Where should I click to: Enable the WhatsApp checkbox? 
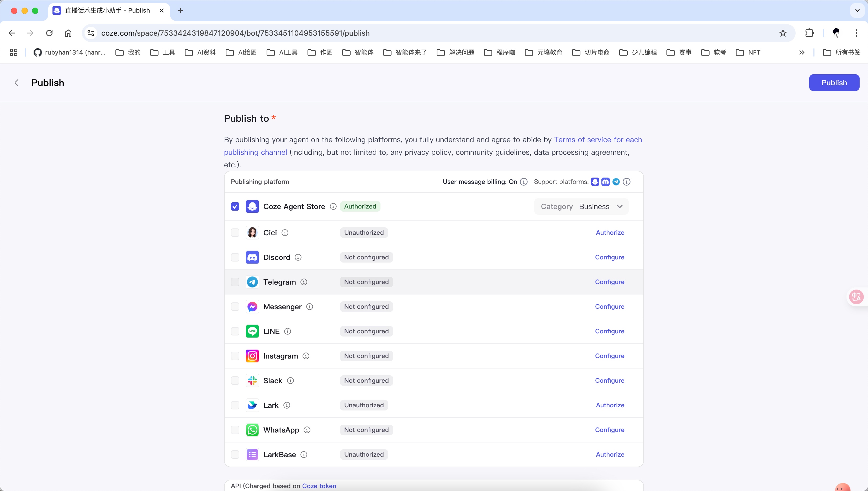pyautogui.click(x=235, y=430)
